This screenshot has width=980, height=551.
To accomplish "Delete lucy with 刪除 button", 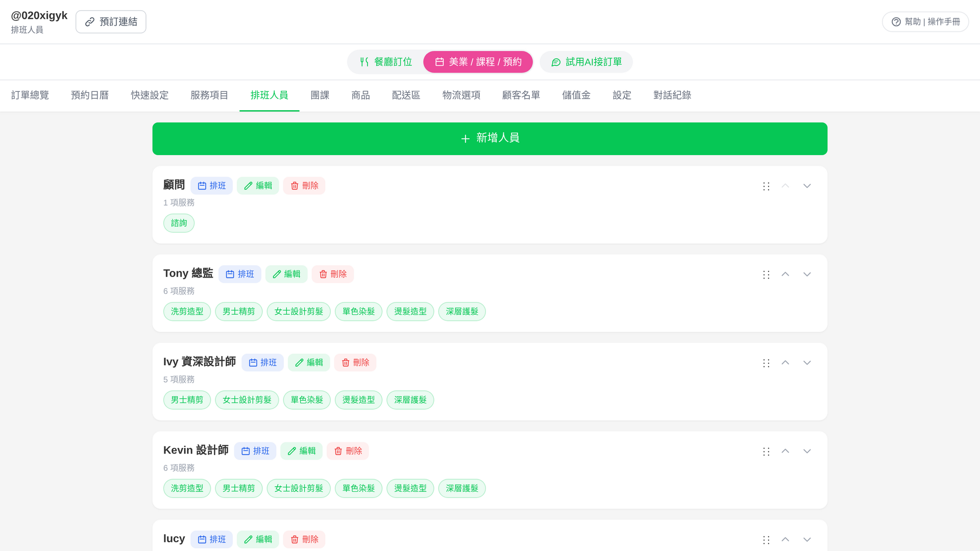I will coord(304,539).
